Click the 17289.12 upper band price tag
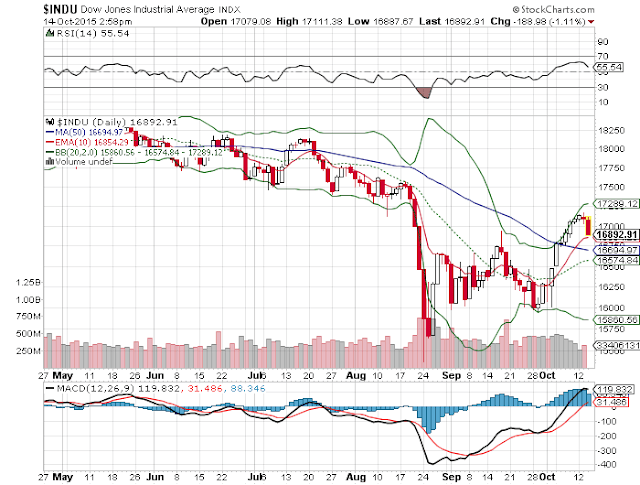This screenshot has width=640, height=485. 616,204
